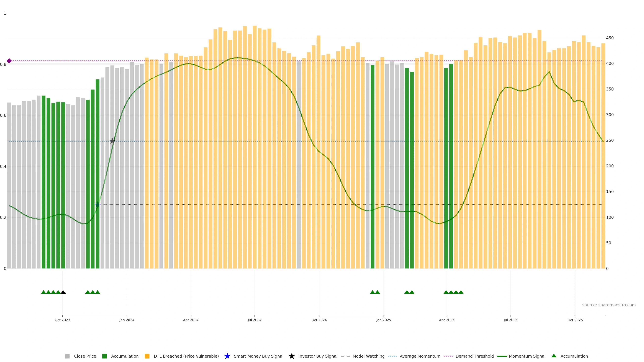The image size is (644, 362).
Task: Click the blue star marker on the chart
Action: 97,205
